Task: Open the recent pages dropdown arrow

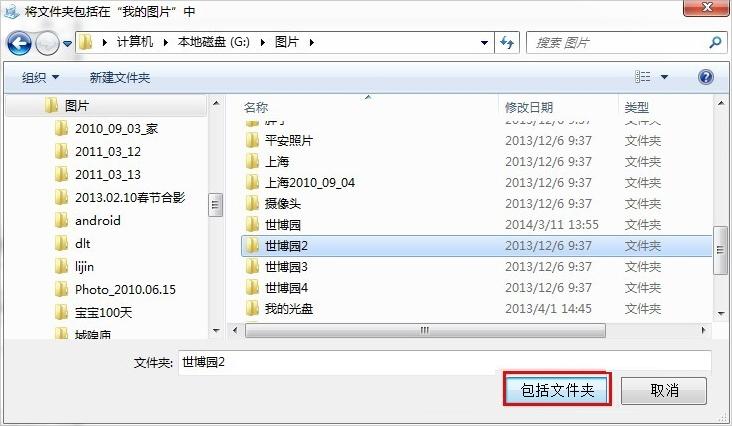Action: [68, 43]
